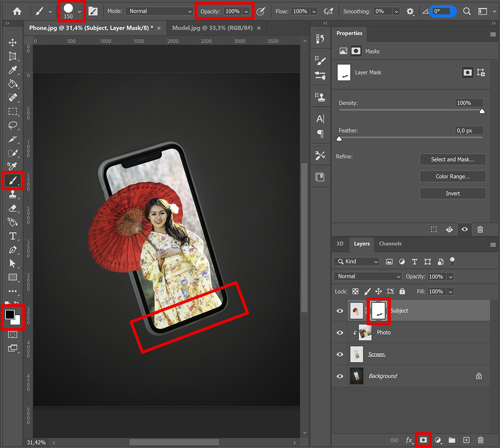The image size is (500, 448).
Task: Open the layer blending mode dropdown
Action: pyautogui.click(x=367, y=276)
